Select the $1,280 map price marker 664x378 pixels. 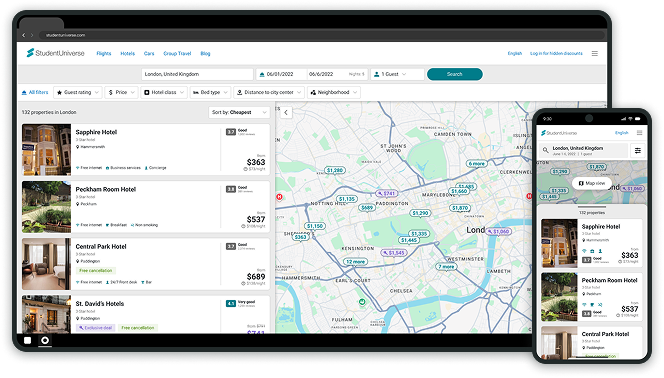(335, 170)
